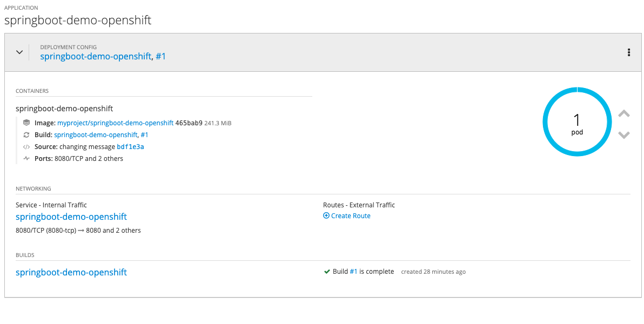This screenshot has height=324, width=644.
Task: Click the pod donut chart
Action: (x=577, y=122)
